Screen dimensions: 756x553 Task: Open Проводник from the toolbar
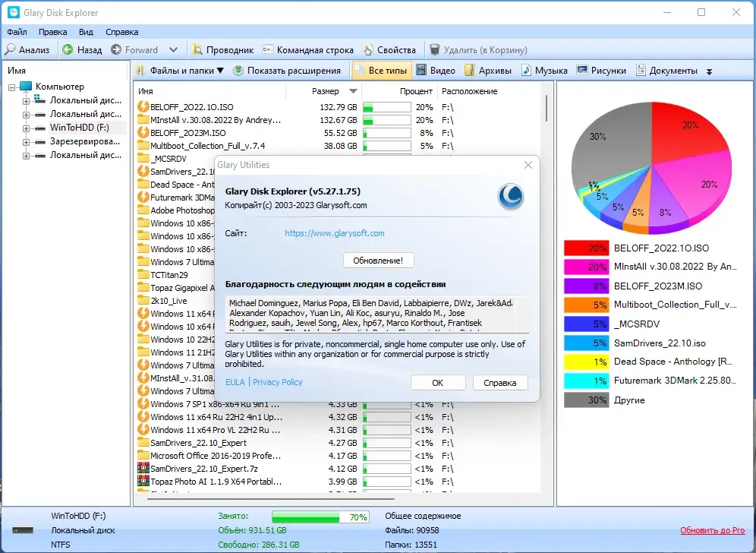click(223, 49)
